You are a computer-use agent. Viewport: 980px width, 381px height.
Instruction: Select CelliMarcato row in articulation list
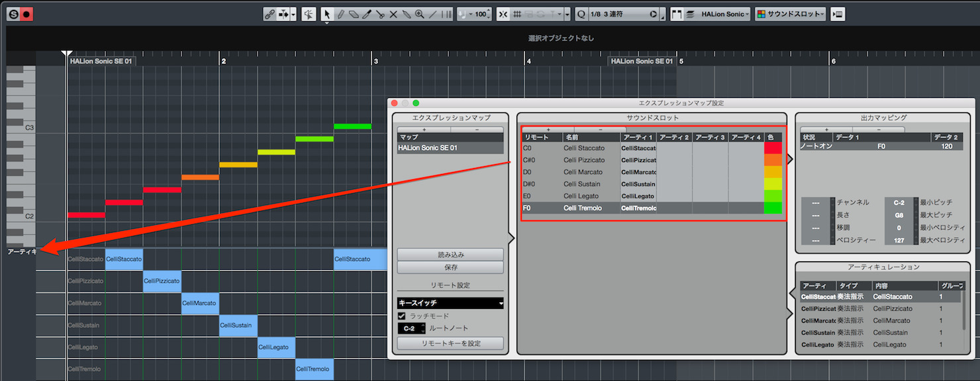881,321
